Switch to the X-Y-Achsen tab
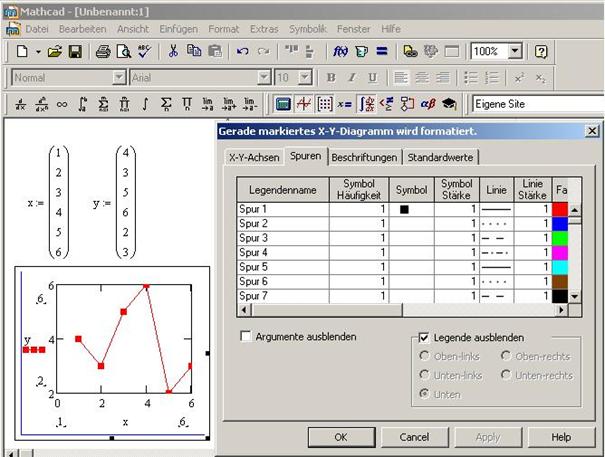 252,157
